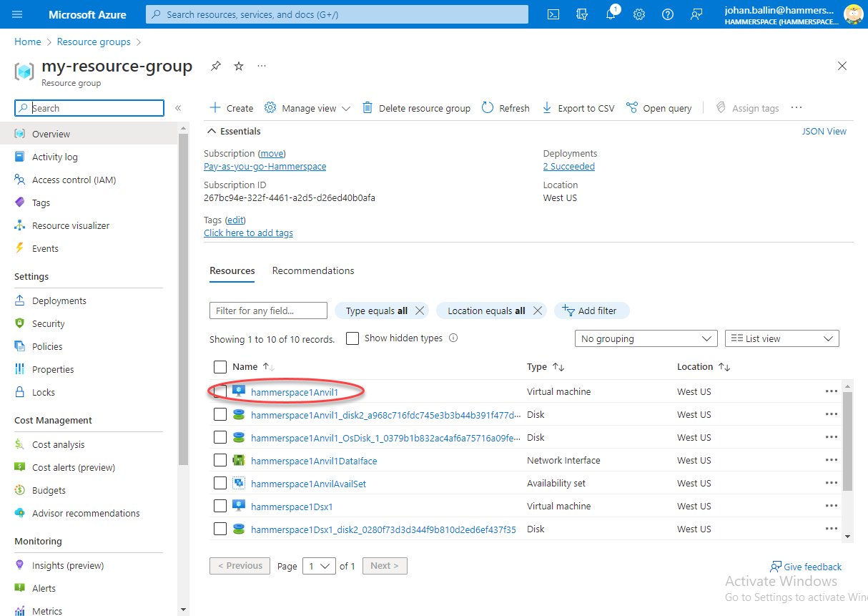Image resolution: width=868 pixels, height=616 pixels.
Task: Open the Pay-as-you-go-Hammerspace subscription link
Action: (x=265, y=166)
